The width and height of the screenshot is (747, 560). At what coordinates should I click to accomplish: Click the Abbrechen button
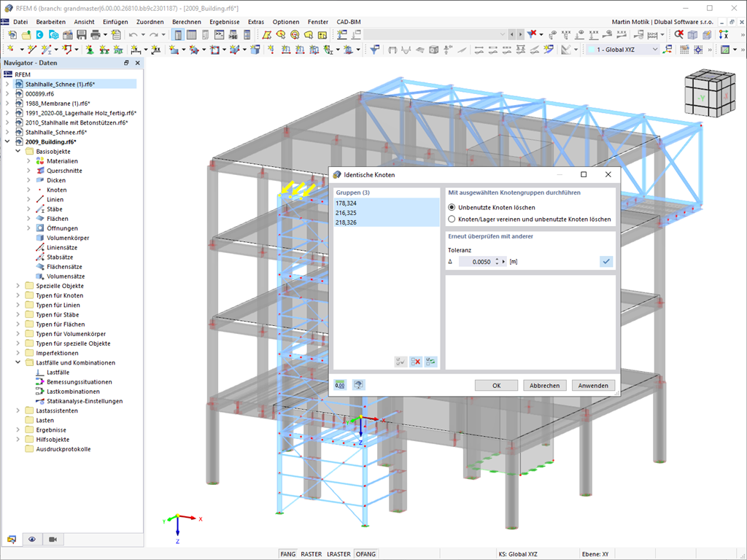coord(544,385)
